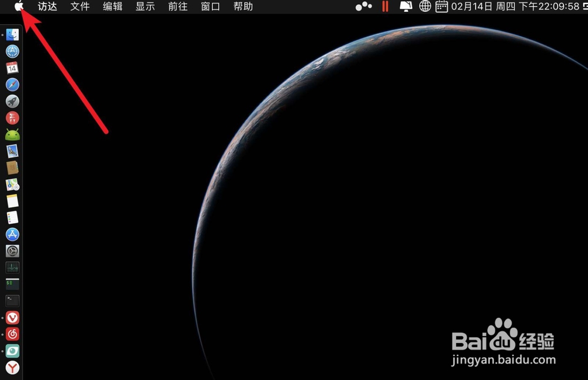This screenshot has height=380, width=588.
Task: Open the blue compass app below Finder
Action: (x=12, y=51)
